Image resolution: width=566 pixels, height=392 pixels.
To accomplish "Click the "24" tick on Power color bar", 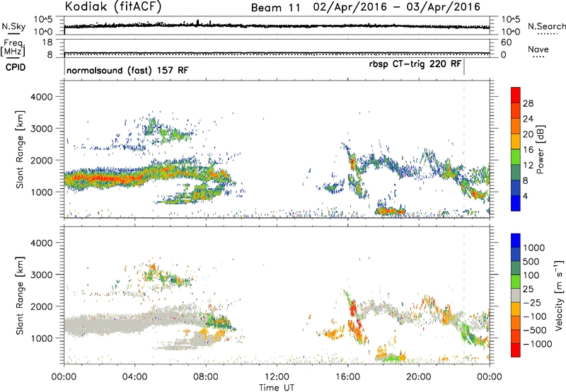I will coord(528,119).
